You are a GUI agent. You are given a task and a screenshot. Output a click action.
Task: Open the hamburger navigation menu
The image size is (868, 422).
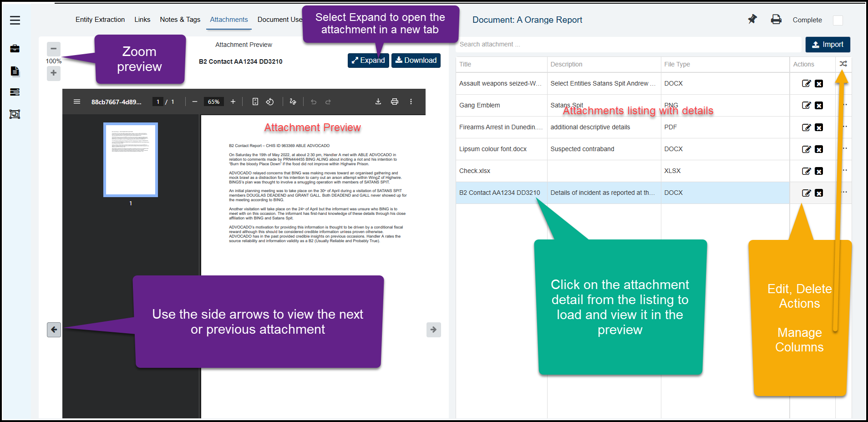pos(15,20)
